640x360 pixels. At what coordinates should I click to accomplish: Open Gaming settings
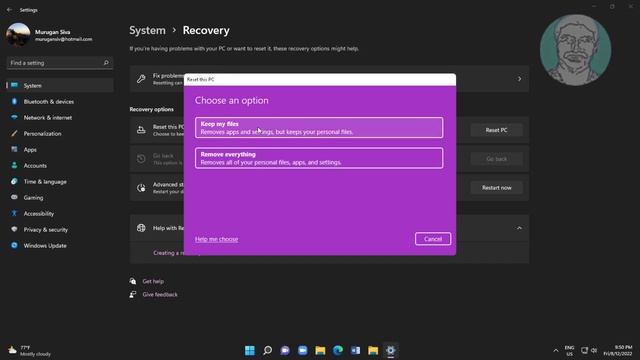coord(60,198)
